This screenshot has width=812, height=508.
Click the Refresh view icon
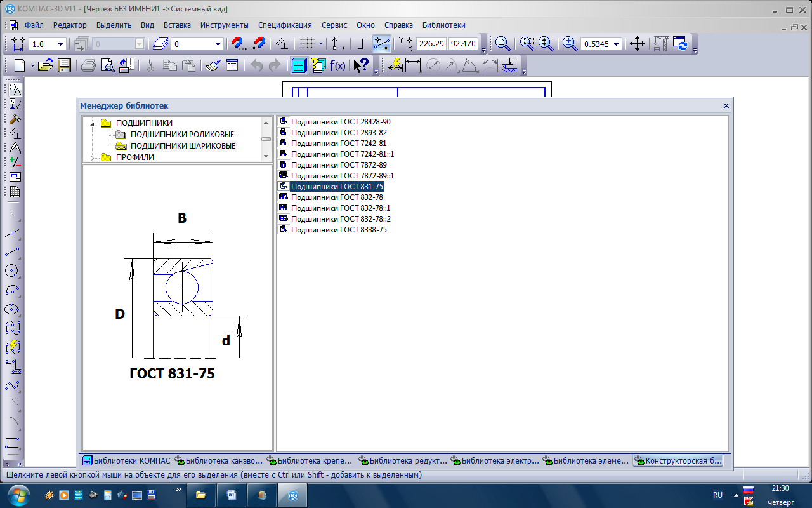[681, 44]
